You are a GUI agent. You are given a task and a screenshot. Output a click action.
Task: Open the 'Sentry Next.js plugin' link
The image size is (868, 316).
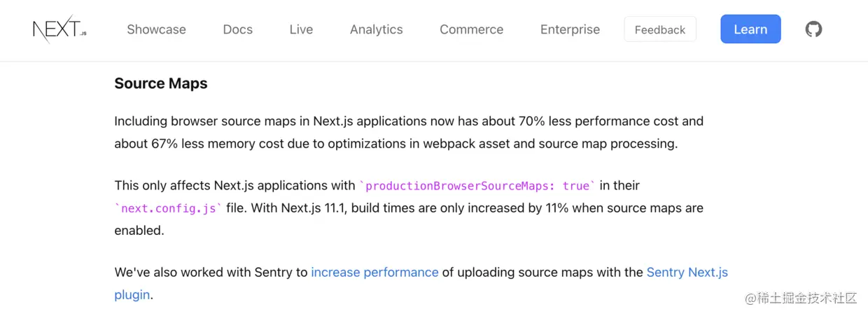pos(686,272)
